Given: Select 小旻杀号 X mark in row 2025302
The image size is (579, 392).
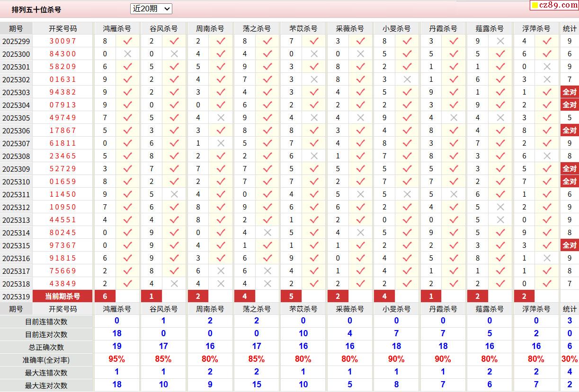Looking at the screenshot, I should click(407, 79).
